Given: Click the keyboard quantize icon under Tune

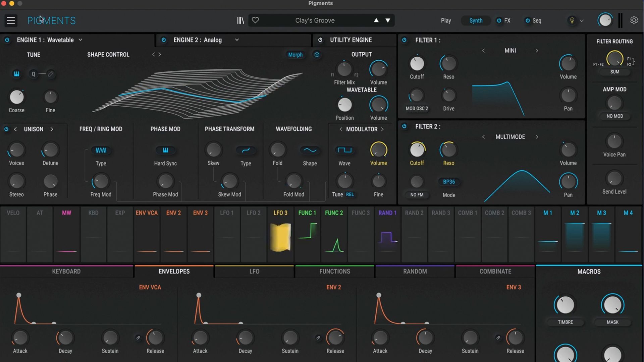Looking at the screenshot, I should 16,74.
